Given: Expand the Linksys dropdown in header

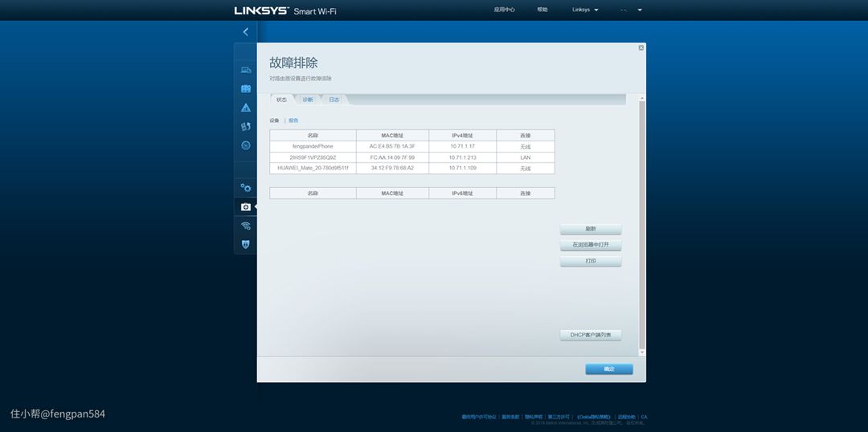Looking at the screenshot, I should 585,10.
